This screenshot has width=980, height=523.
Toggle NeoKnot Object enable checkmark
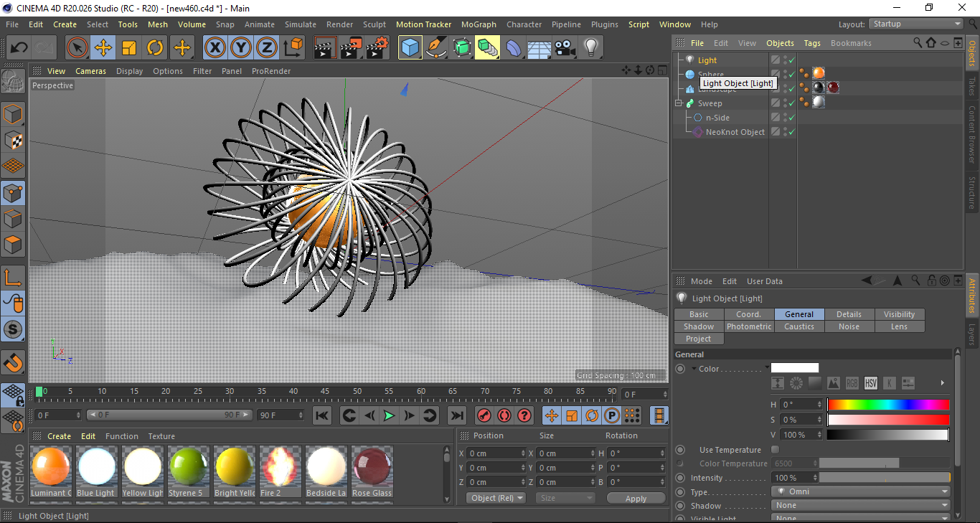(792, 132)
